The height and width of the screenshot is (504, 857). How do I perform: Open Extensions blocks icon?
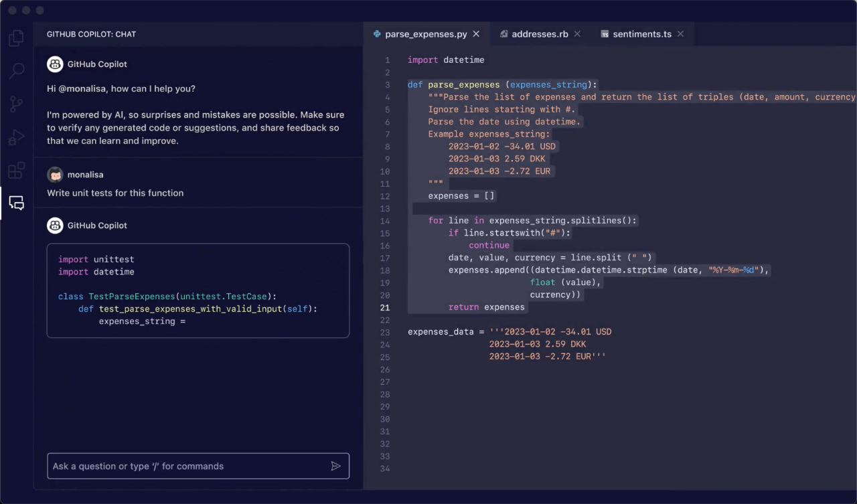(x=16, y=170)
